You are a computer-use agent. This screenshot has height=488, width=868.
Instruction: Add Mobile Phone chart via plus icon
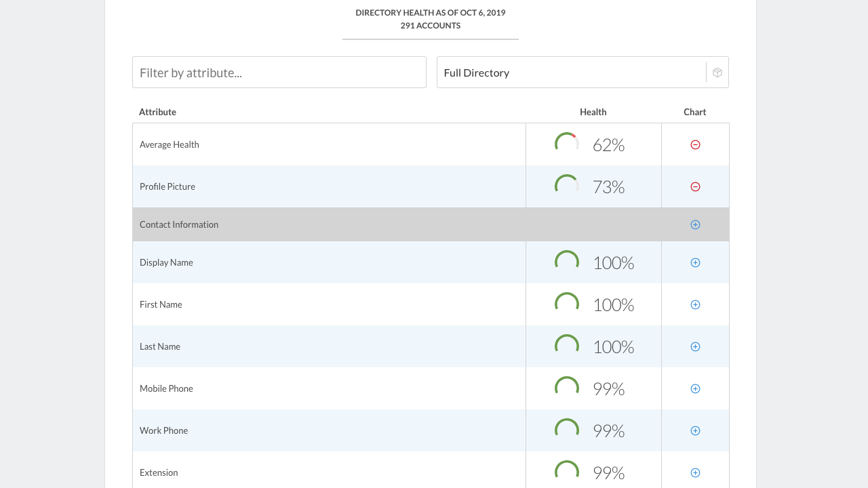[x=695, y=388]
